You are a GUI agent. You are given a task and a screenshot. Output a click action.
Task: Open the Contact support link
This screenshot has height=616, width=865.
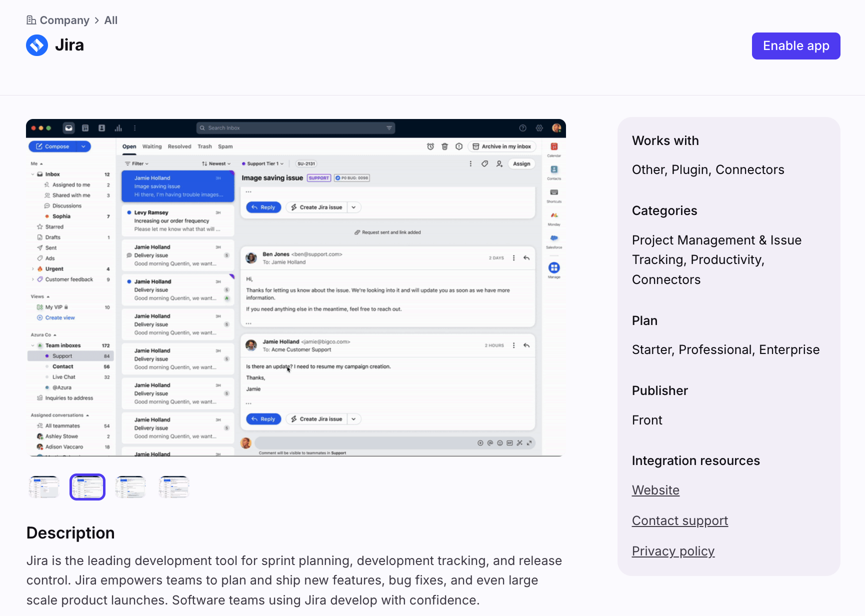[679, 520]
